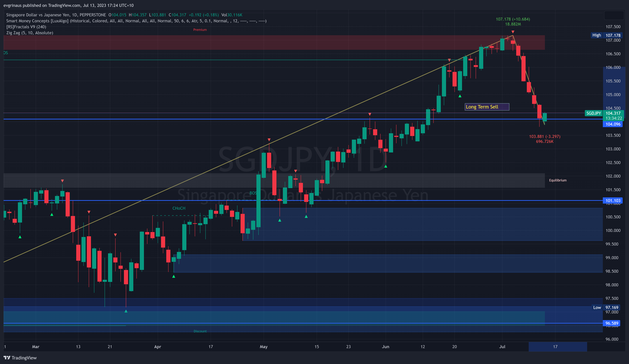Click the [RS]Fractals V9 (240) legend

click(26, 27)
